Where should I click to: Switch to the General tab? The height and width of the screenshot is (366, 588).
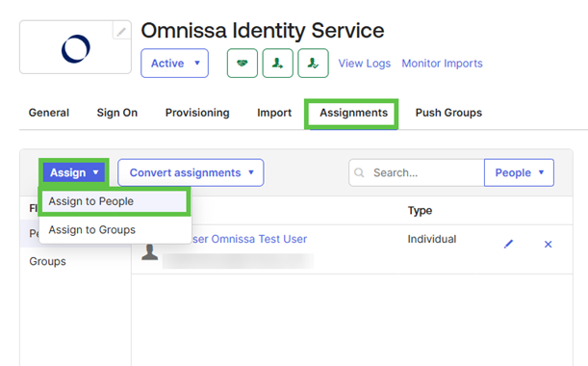[x=49, y=113]
